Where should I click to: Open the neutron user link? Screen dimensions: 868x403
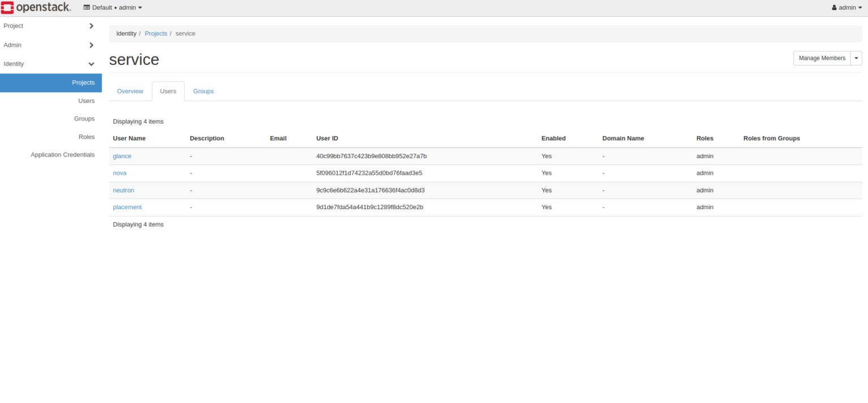(124, 190)
